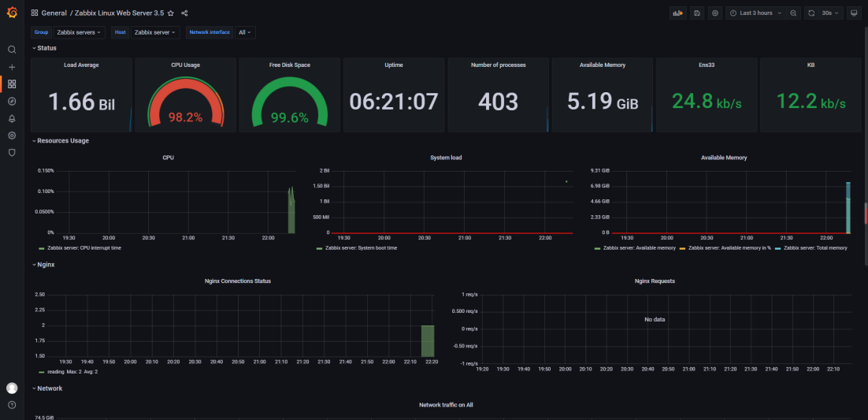Click the 12.2 kb/s KB value
This screenshot has width=868, height=420.
pos(811,102)
